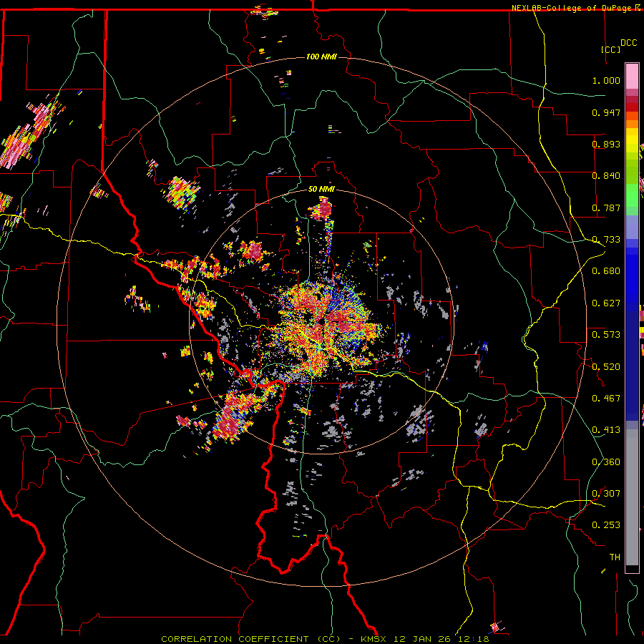Click the TH threshold label
The height and width of the screenshot is (644, 644).
(615, 557)
